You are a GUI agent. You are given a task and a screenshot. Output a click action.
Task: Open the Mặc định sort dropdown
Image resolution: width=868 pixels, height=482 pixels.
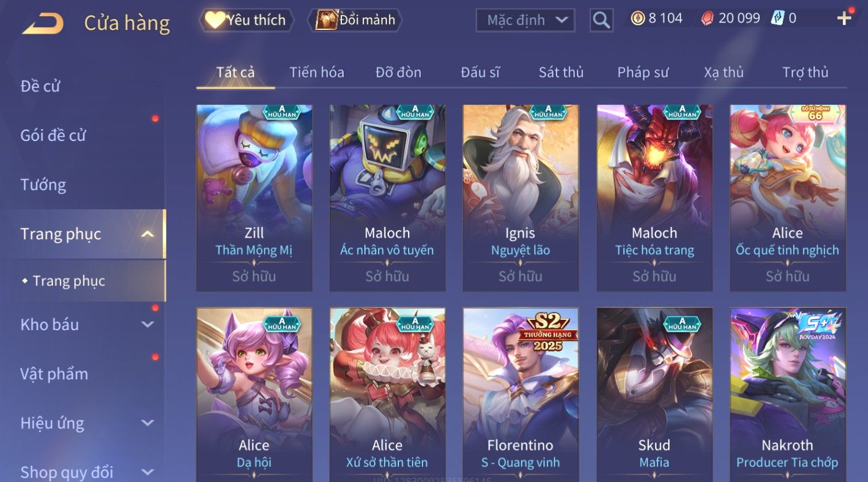click(525, 20)
